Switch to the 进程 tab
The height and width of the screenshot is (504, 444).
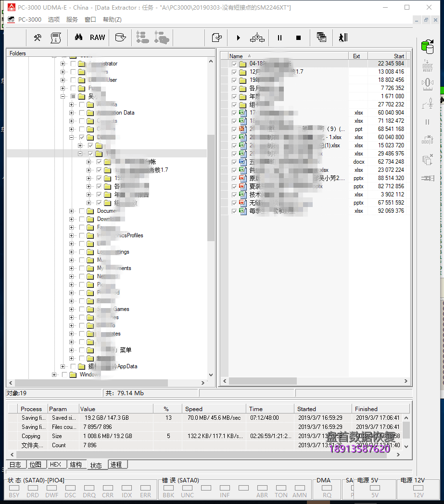click(116, 465)
